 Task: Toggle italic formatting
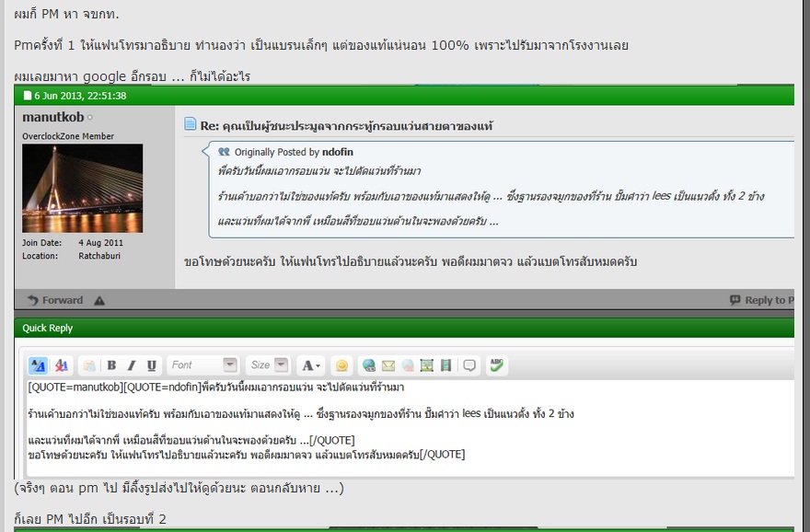click(132, 365)
